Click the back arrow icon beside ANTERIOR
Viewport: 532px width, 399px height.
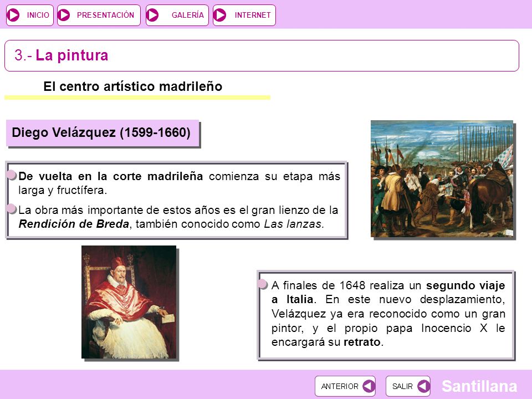(x=369, y=386)
